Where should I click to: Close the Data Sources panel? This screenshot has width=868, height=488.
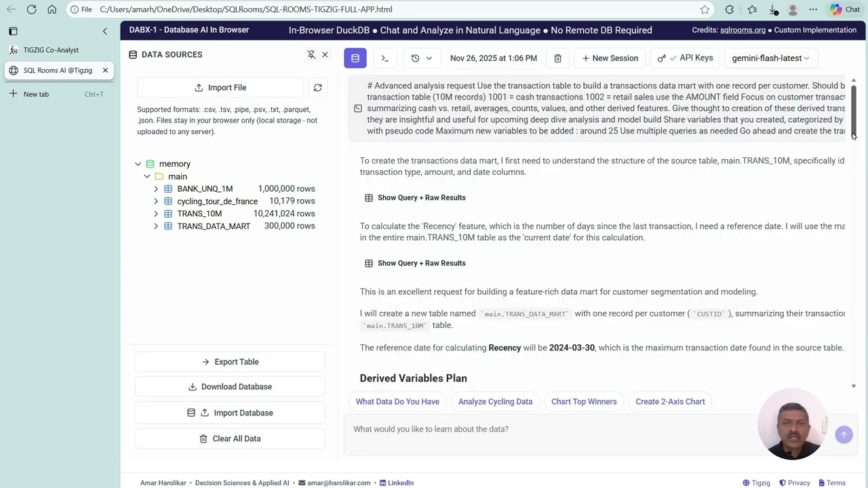325,54
